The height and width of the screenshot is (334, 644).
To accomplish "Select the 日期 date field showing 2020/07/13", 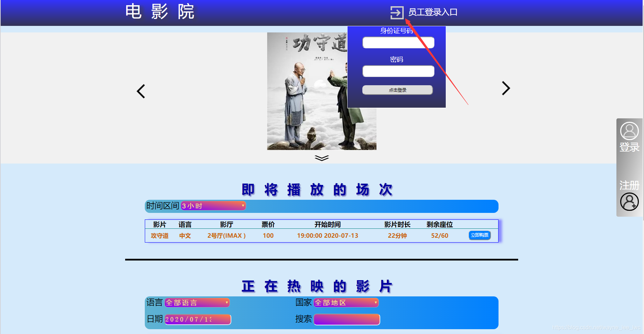I will point(198,319).
